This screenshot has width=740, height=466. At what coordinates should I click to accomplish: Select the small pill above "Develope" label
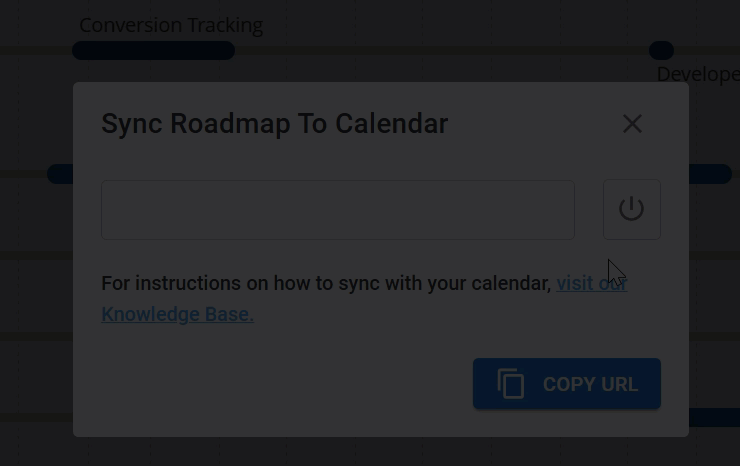(661, 50)
